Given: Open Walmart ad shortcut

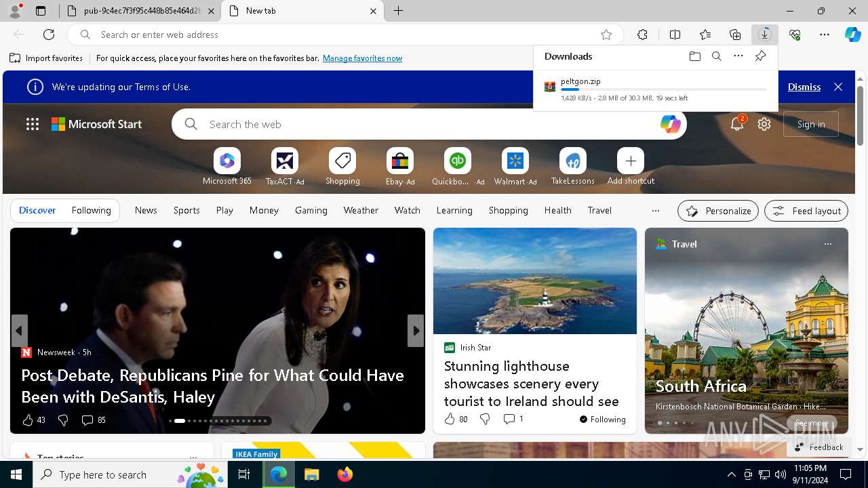Looking at the screenshot, I should coord(515,167).
